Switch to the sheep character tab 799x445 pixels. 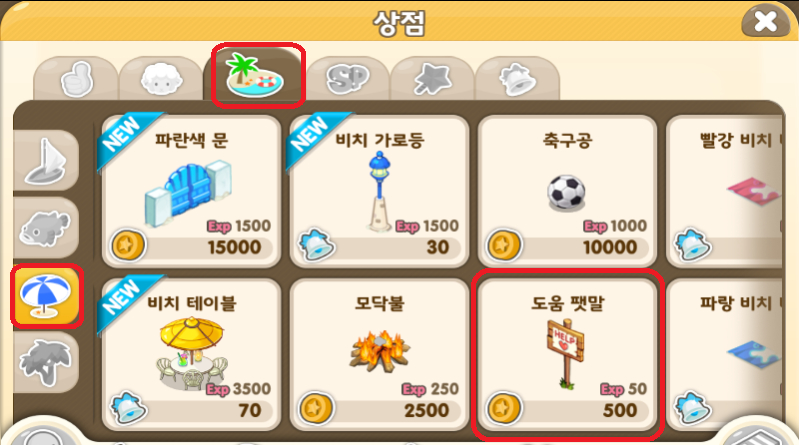tap(161, 79)
